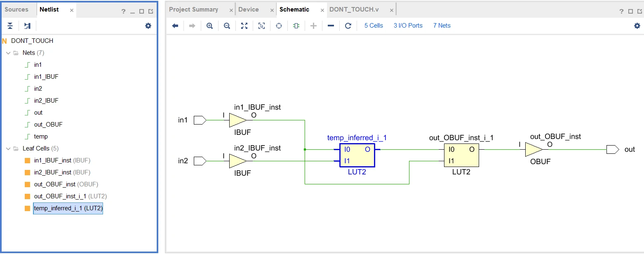Close the Project Summary tab

(x=231, y=10)
